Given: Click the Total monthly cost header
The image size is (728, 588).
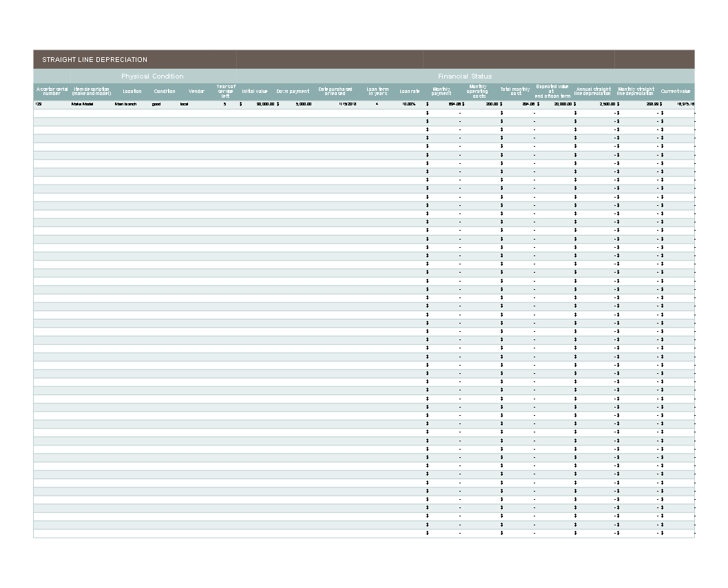Looking at the screenshot, I should (x=515, y=92).
